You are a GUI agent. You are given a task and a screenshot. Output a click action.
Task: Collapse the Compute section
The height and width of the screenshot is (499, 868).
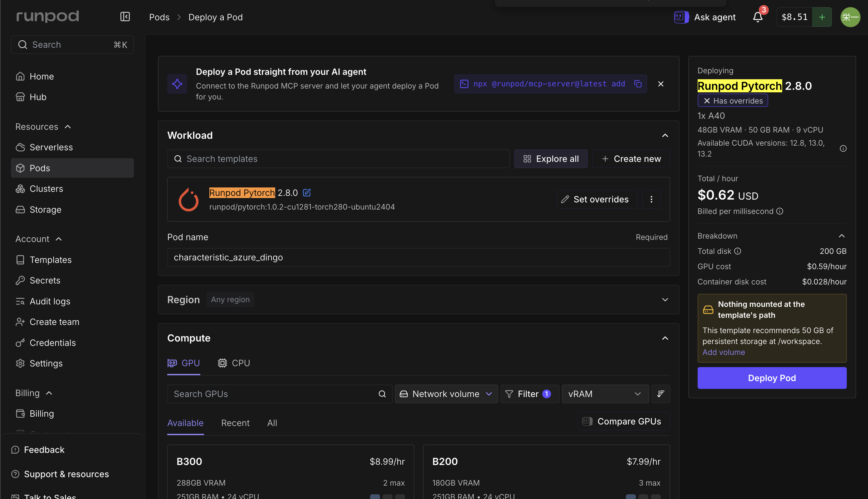665,338
